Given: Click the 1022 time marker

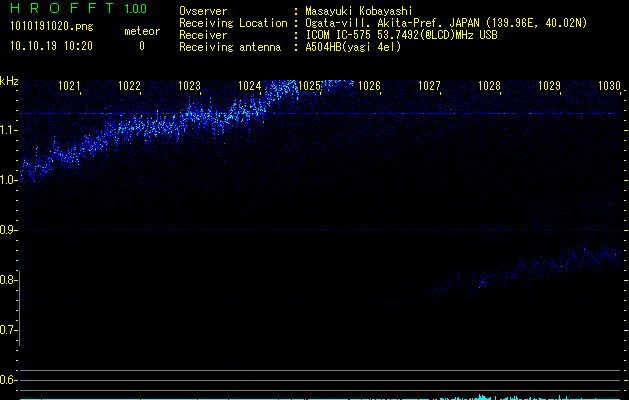Looking at the screenshot, I should 129,85.
